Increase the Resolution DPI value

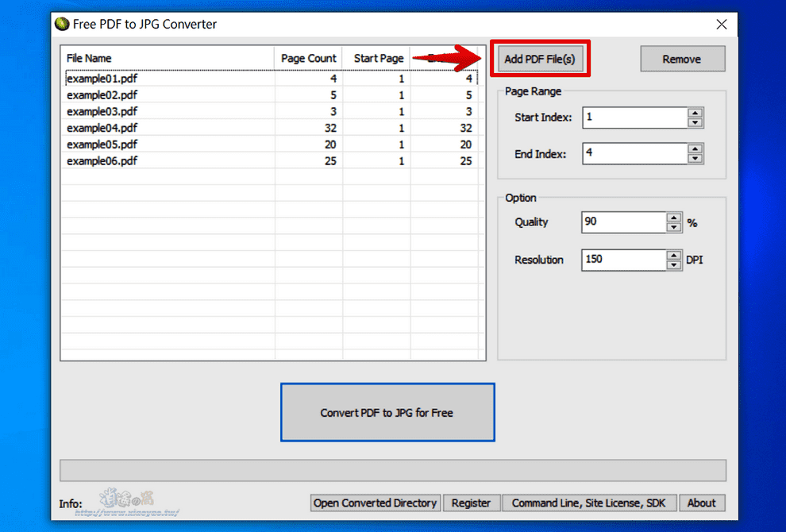pyautogui.click(x=673, y=256)
